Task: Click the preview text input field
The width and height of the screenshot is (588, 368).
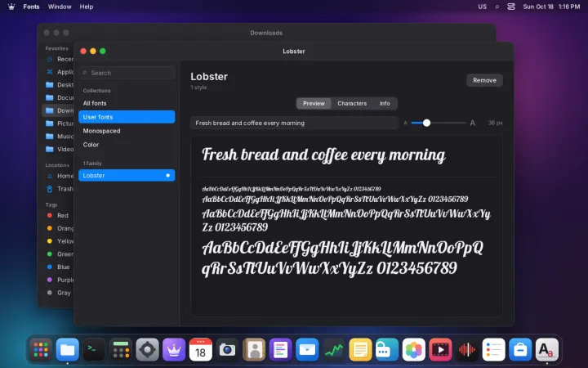Action: (x=294, y=123)
